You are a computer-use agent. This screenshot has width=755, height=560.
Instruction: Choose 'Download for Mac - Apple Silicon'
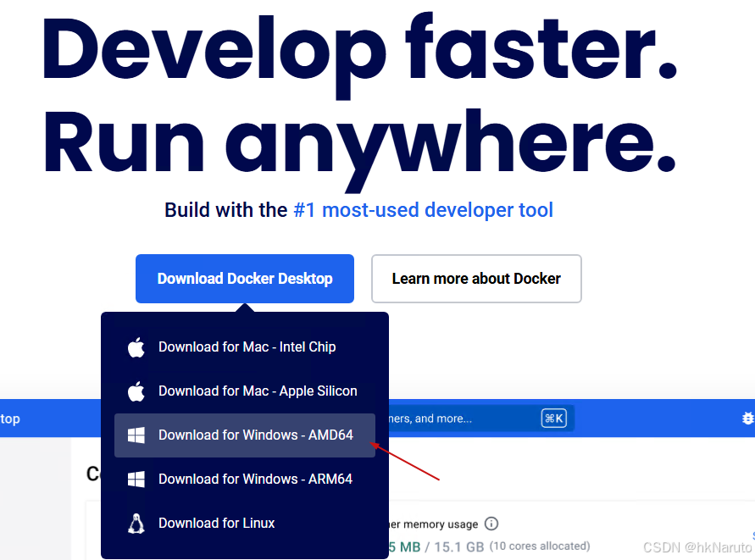[258, 391]
